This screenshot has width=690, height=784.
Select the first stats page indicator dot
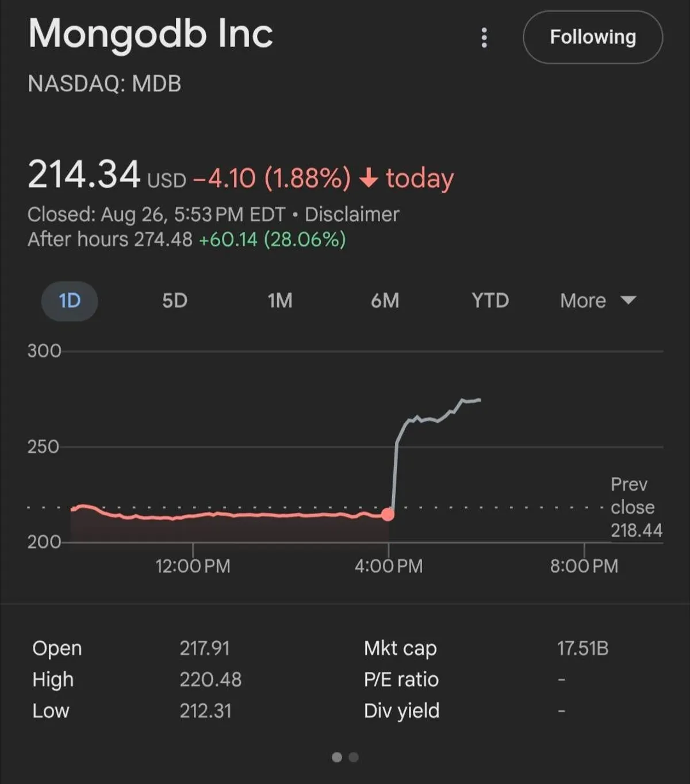tap(337, 757)
